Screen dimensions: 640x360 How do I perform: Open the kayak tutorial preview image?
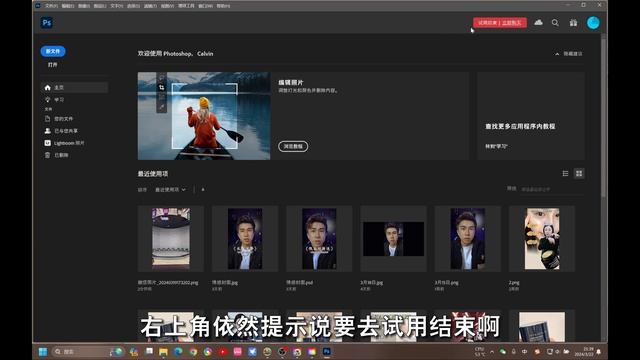204,116
